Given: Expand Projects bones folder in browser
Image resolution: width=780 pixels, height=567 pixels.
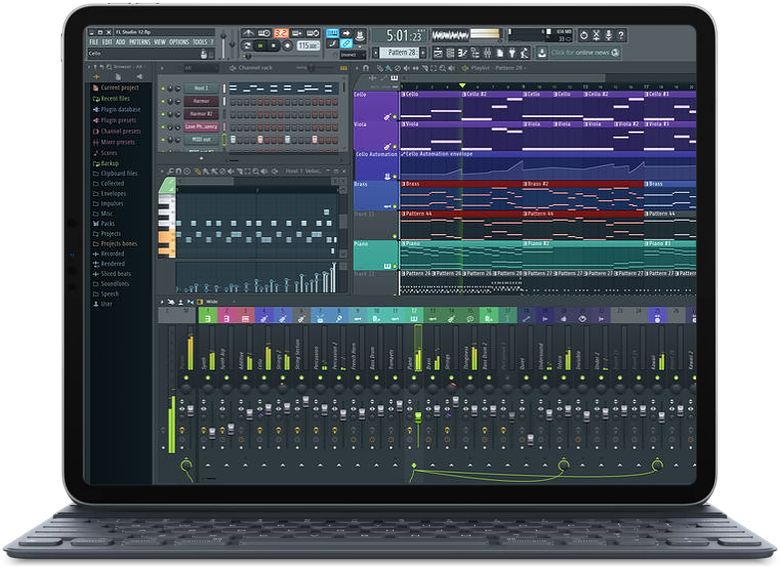Looking at the screenshot, I should [115, 244].
